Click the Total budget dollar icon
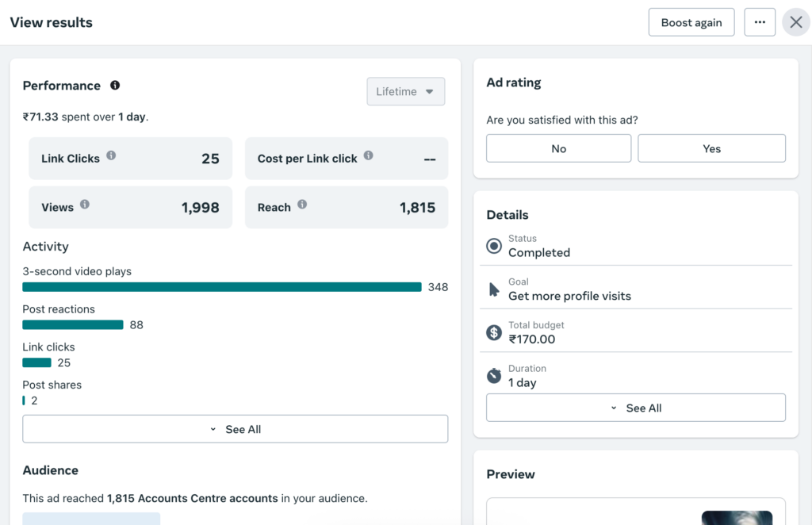Image resolution: width=812 pixels, height=525 pixels. 494,332
